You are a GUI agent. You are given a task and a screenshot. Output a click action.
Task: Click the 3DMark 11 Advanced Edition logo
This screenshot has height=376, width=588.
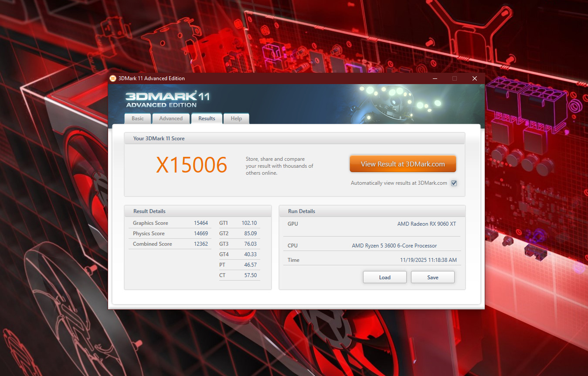[168, 99]
